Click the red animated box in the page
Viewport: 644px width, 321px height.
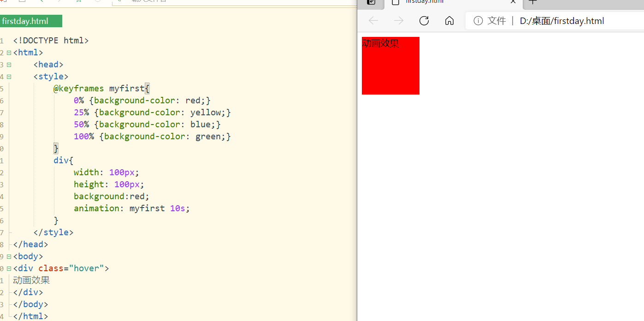pyautogui.click(x=390, y=65)
